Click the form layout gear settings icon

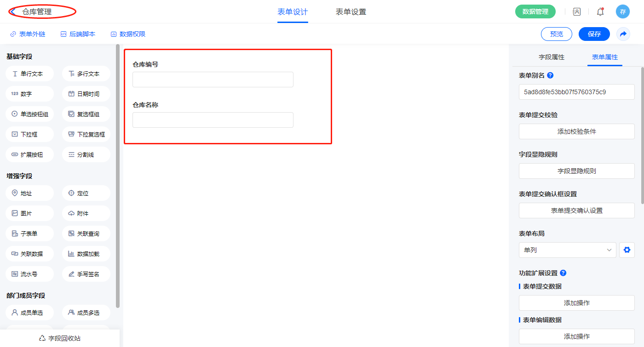point(627,250)
